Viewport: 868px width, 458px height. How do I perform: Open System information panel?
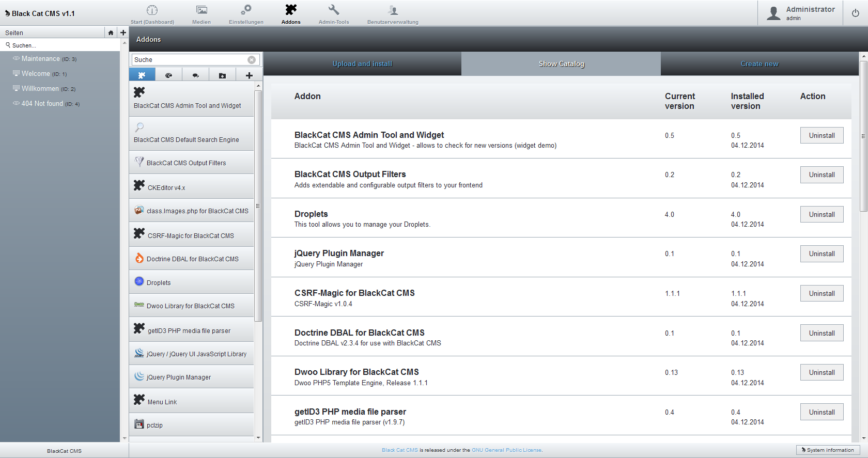pos(828,450)
